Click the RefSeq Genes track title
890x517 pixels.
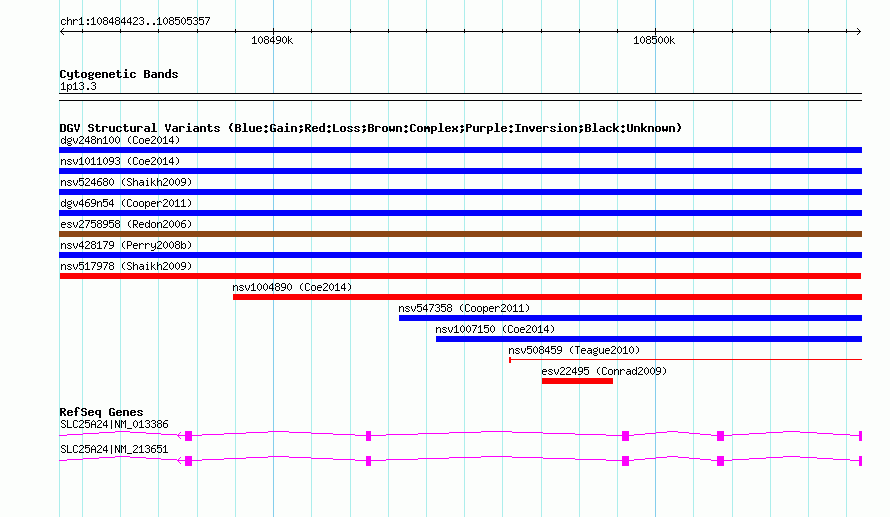pos(101,412)
